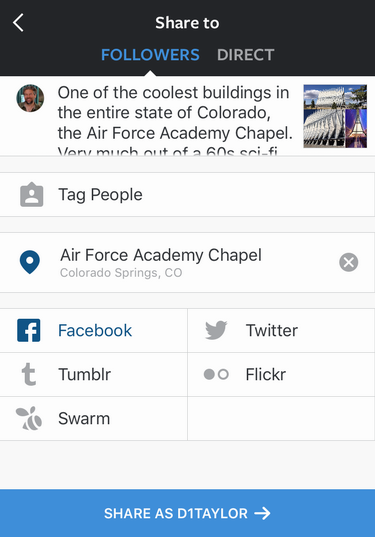This screenshot has height=537, width=375.
Task: Click the Tag People person icon
Action: (x=32, y=195)
